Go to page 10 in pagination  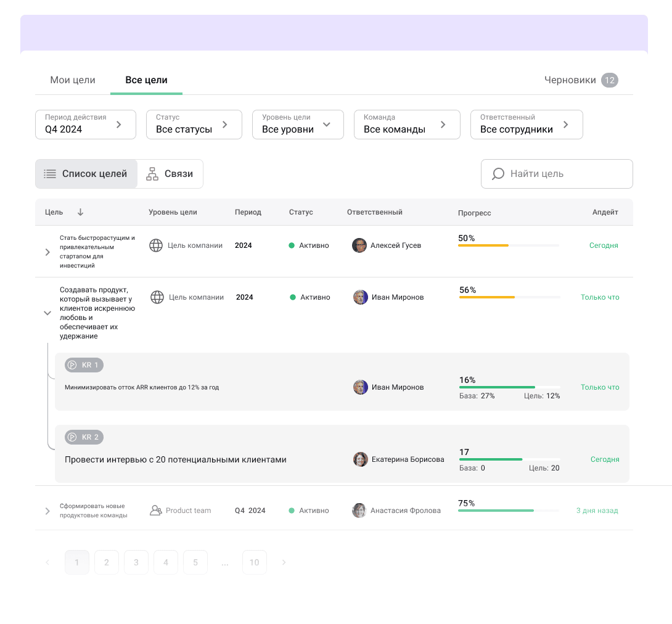(x=255, y=562)
